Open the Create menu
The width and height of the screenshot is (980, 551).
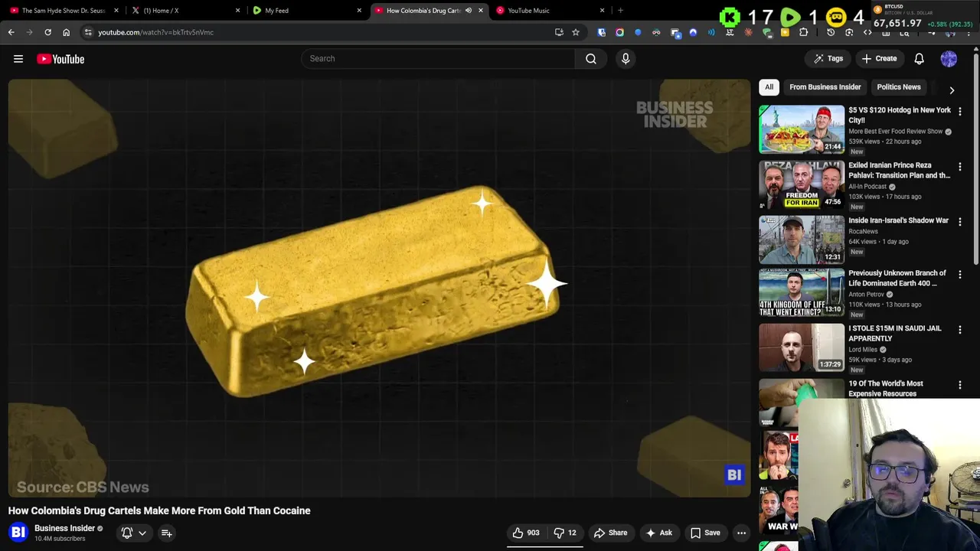pyautogui.click(x=879, y=58)
